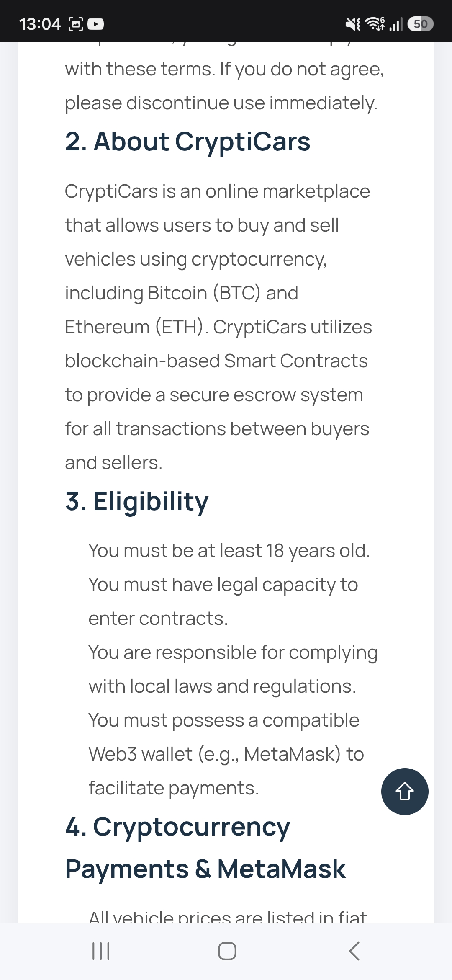The height and width of the screenshot is (980, 452).
Task: Tap the "2. About CryptiCars" heading
Action: (x=187, y=141)
